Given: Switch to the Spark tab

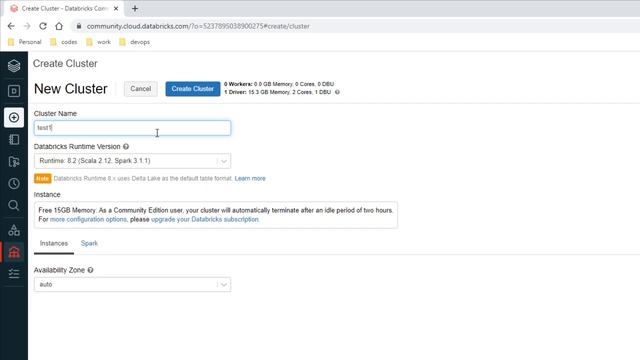Looking at the screenshot, I should [89, 243].
